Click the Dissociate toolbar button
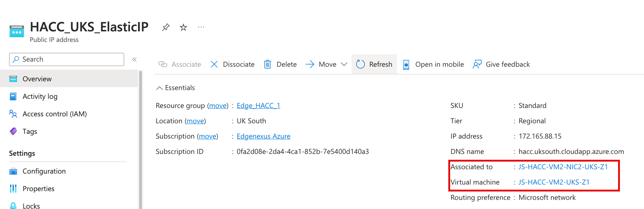Image resolution: width=644 pixels, height=209 pixels. pos(233,64)
